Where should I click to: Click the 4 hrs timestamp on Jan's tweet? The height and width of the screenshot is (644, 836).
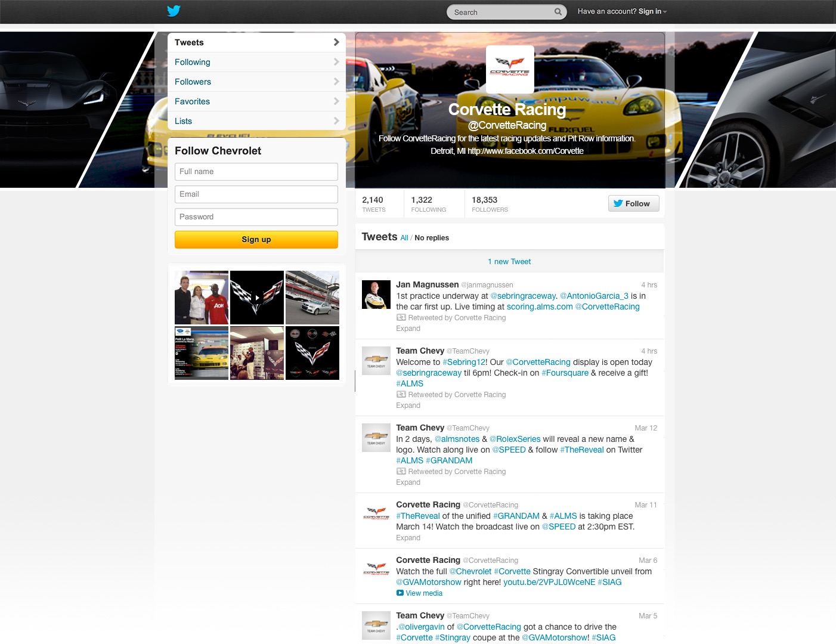pyautogui.click(x=649, y=285)
